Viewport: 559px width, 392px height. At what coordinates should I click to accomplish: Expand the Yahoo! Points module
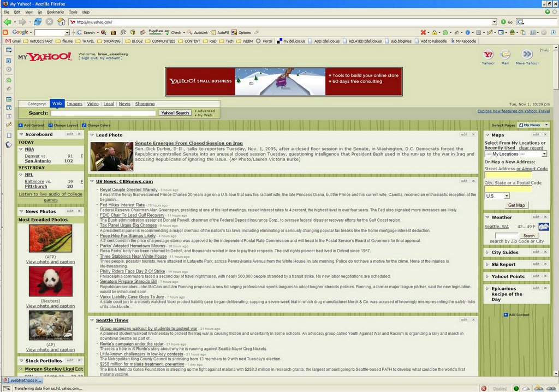point(487,276)
